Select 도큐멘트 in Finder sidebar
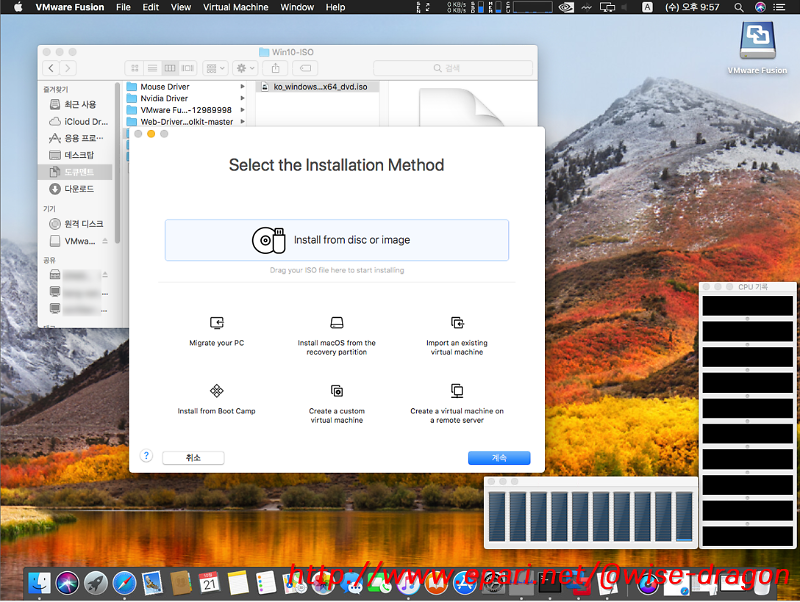 75,172
